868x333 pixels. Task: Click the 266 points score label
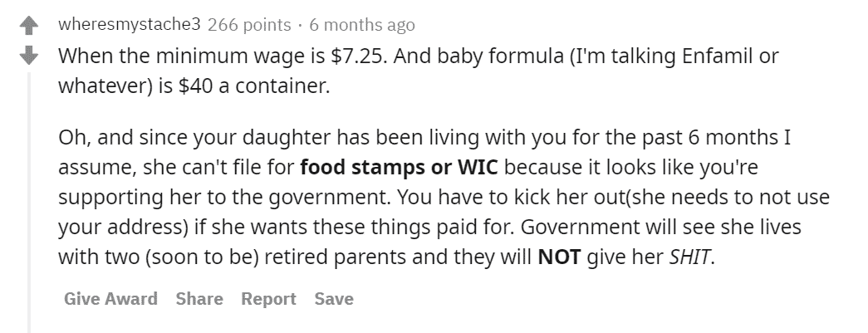pyautogui.click(x=249, y=24)
